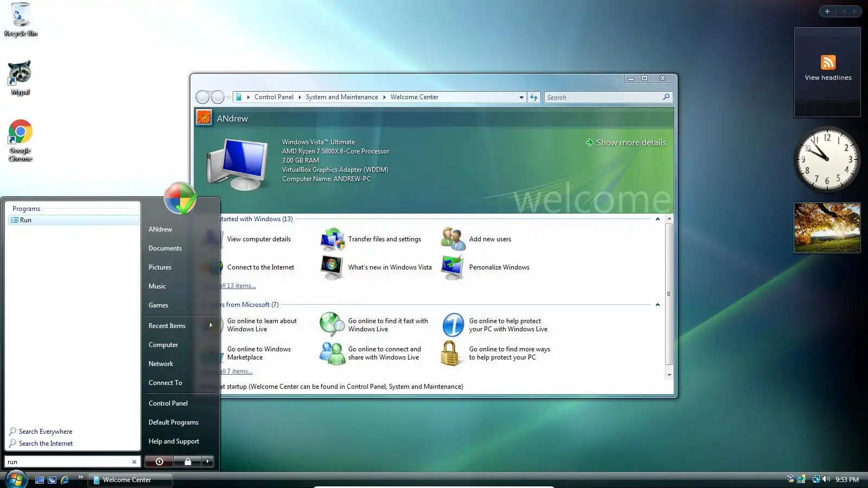Select Run in the Programs search results
Image resolution: width=868 pixels, height=488 pixels.
click(74, 220)
